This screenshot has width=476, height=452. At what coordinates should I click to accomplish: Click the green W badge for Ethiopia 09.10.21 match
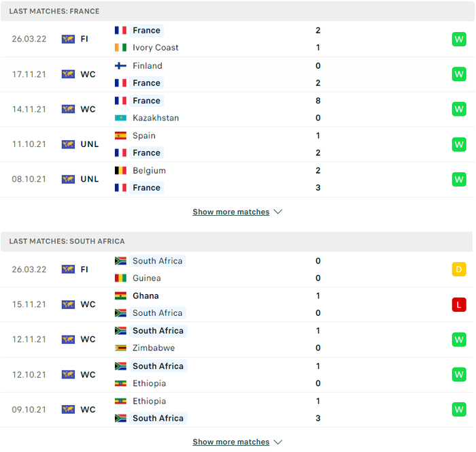point(459,409)
